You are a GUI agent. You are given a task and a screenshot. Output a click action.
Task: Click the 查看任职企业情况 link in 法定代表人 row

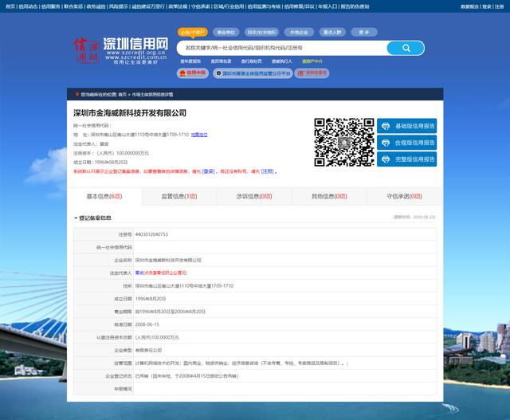tap(165, 273)
